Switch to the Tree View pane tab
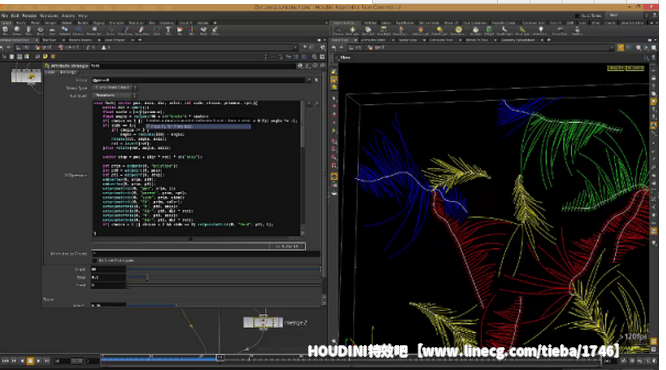Screen dimensions: 666x370 pyautogui.click(x=49, y=40)
